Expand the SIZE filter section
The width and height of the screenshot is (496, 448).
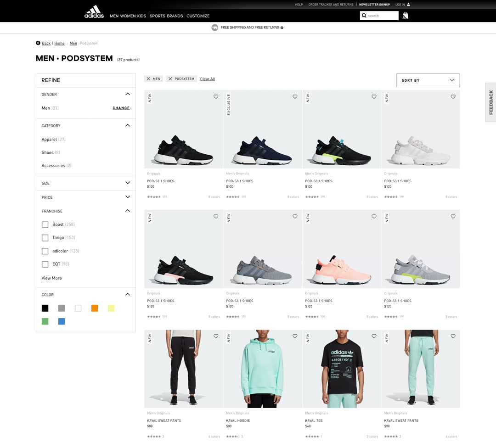(x=127, y=183)
